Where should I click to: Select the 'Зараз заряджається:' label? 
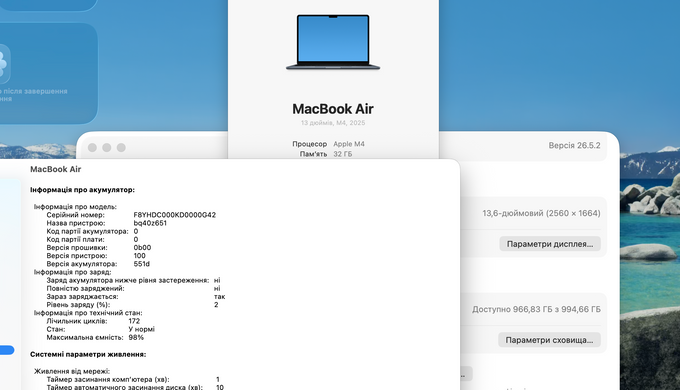[82, 297]
